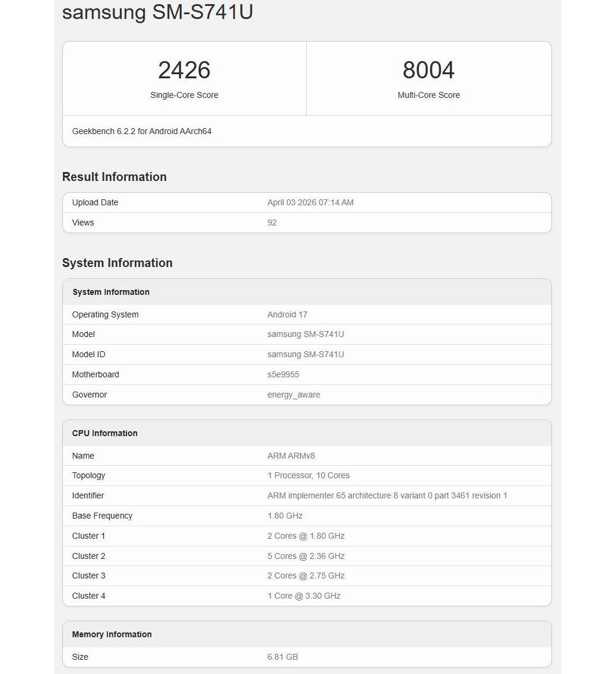Select the 1 Core @ 3.30 GHz value
The height and width of the screenshot is (674, 616).
304,596
